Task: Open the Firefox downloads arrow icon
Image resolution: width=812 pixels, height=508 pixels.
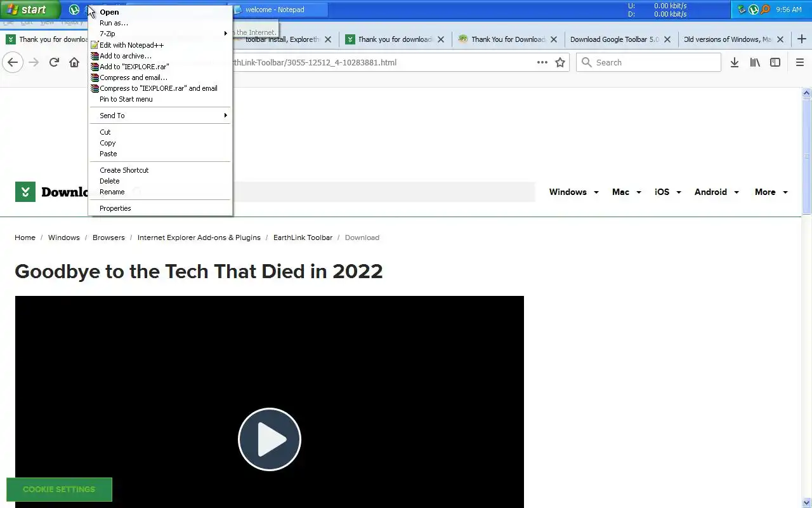Action: point(735,62)
